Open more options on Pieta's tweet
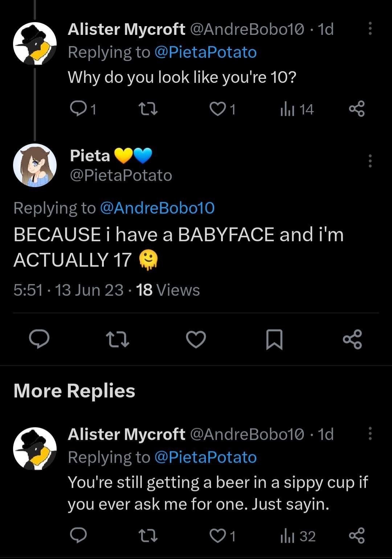 (x=370, y=161)
